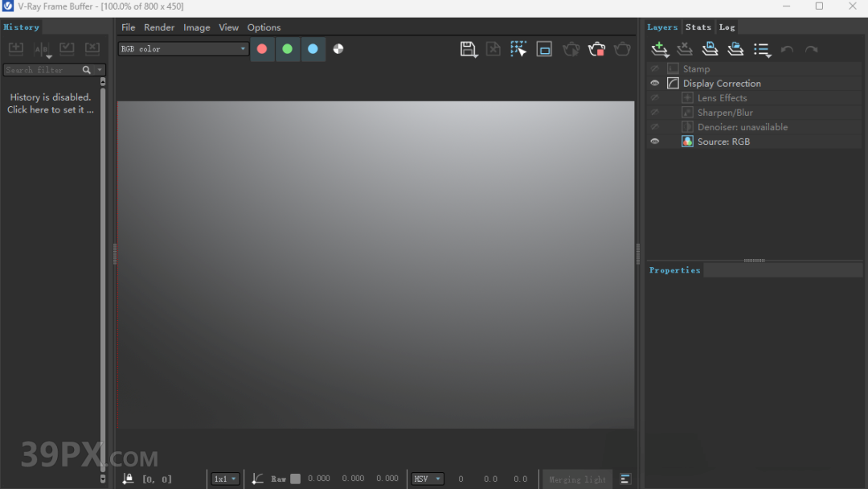Expand the HSV color mode dropdown
Screen dimensions: 868x489
coord(428,479)
